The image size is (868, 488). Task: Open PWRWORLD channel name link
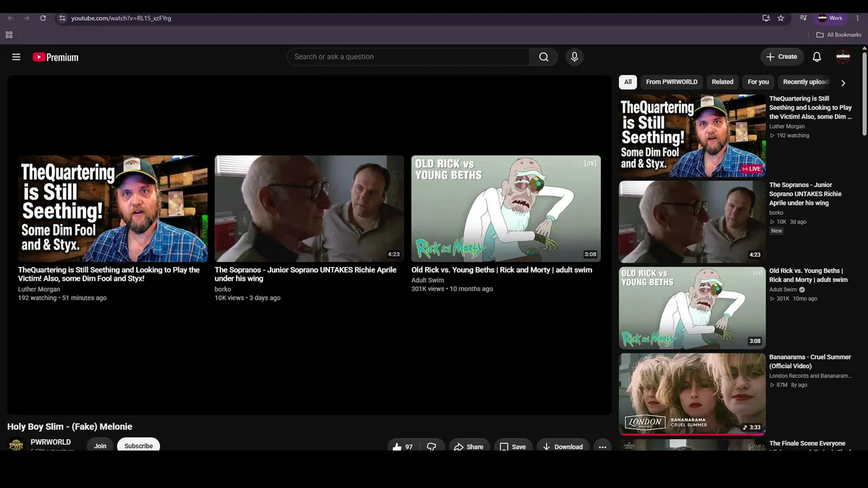[x=51, y=442]
